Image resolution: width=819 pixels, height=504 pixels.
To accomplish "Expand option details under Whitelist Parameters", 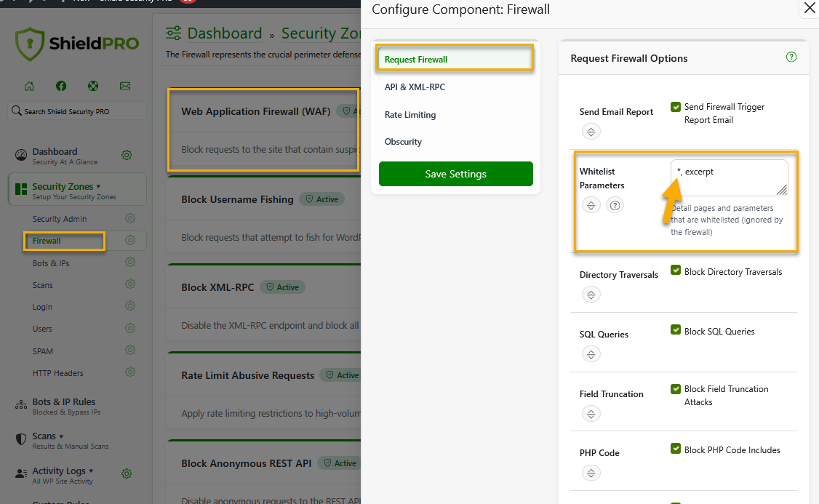I will point(591,205).
